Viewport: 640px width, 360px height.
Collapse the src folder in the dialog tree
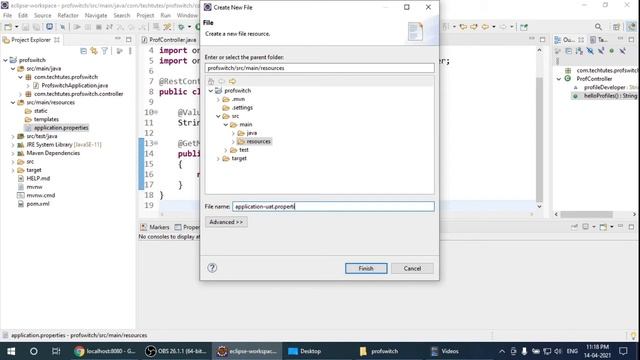click(218, 116)
